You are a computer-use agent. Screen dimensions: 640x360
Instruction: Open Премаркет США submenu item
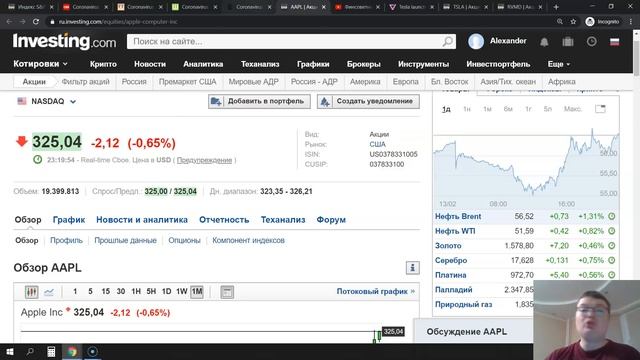coord(187,82)
